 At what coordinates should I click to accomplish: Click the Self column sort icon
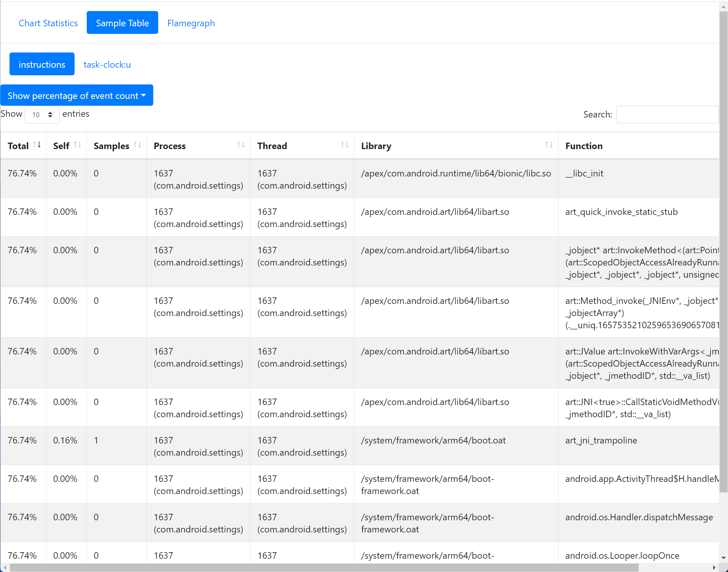[x=78, y=145]
